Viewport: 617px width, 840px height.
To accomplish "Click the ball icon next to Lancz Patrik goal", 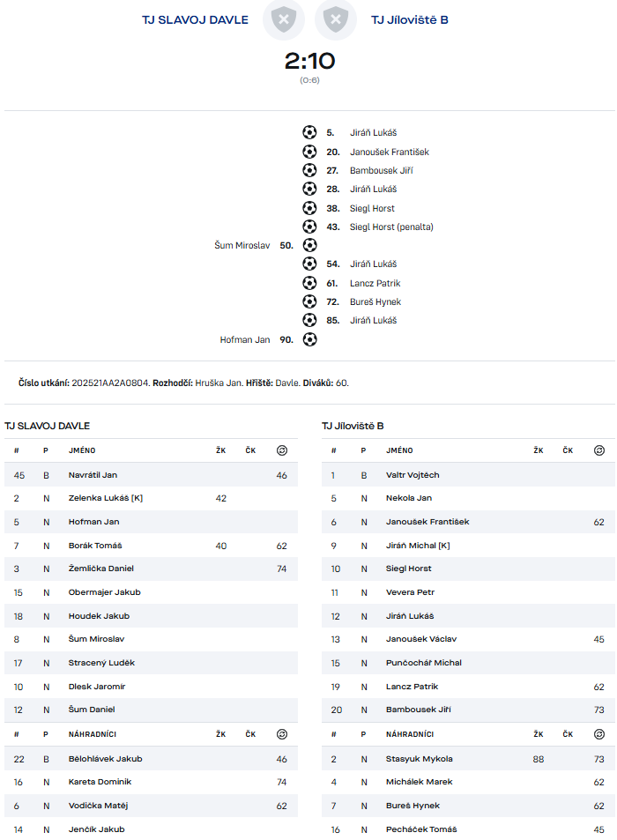I will 309,283.
